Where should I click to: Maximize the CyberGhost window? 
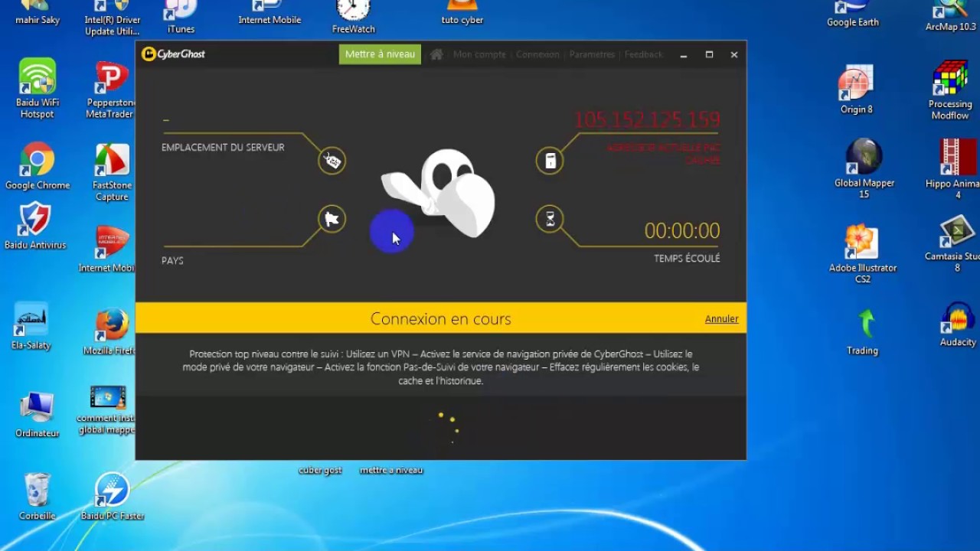point(709,54)
